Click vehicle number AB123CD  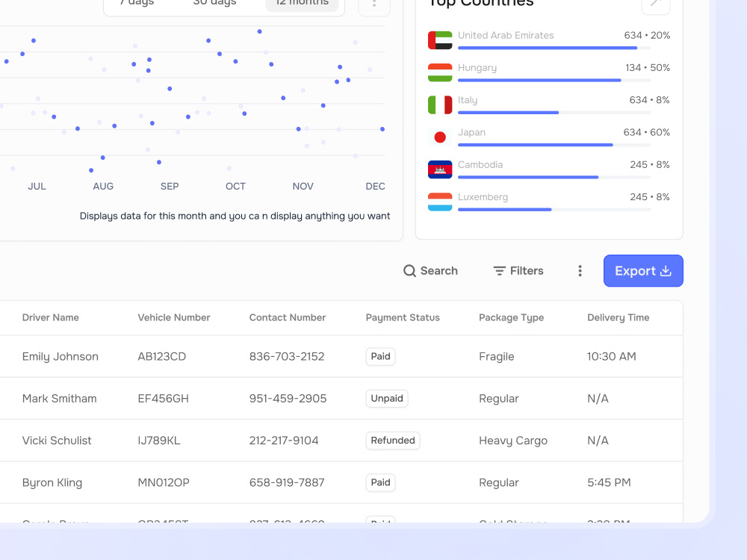(x=161, y=357)
